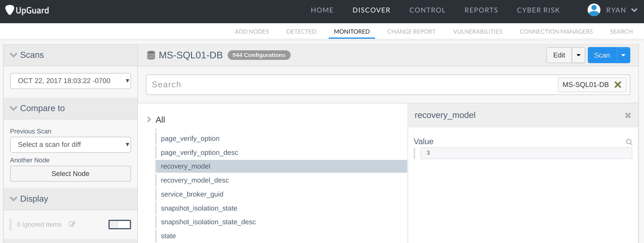Open the Control menu

point(427,10)
